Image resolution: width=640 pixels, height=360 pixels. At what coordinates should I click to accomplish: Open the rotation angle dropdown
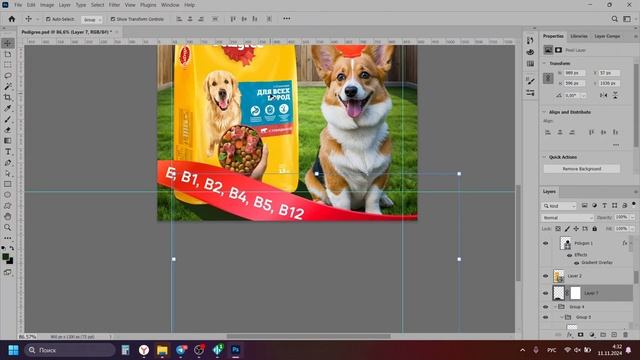tap(583, 96)
